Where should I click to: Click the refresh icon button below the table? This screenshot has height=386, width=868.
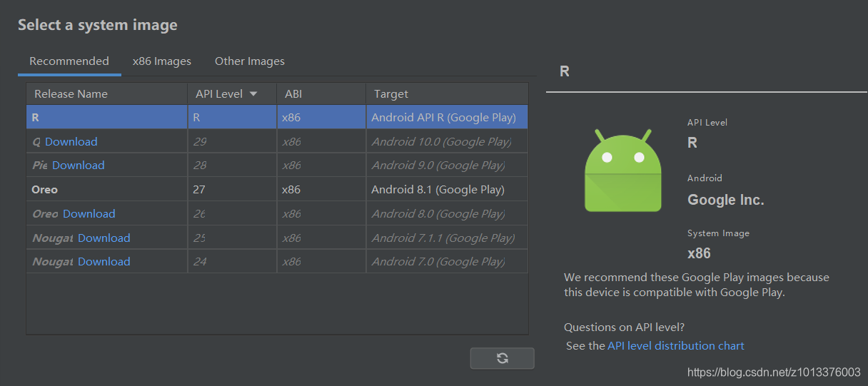[x=502, y=358]
